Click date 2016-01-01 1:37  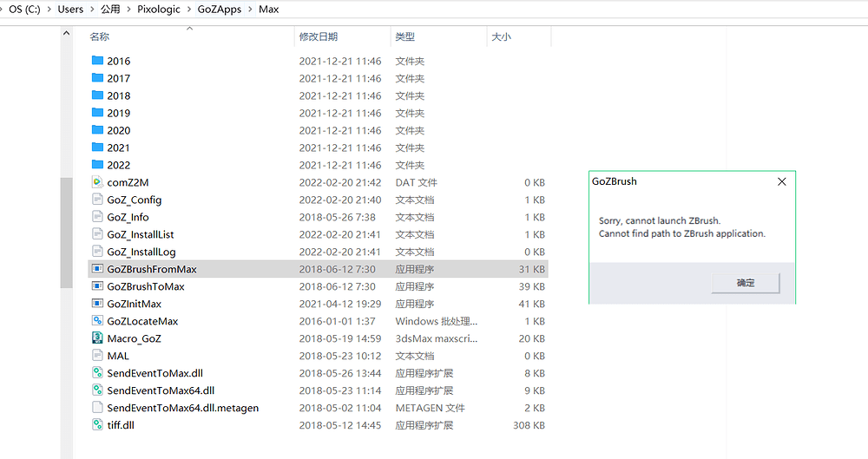[337, 321]
